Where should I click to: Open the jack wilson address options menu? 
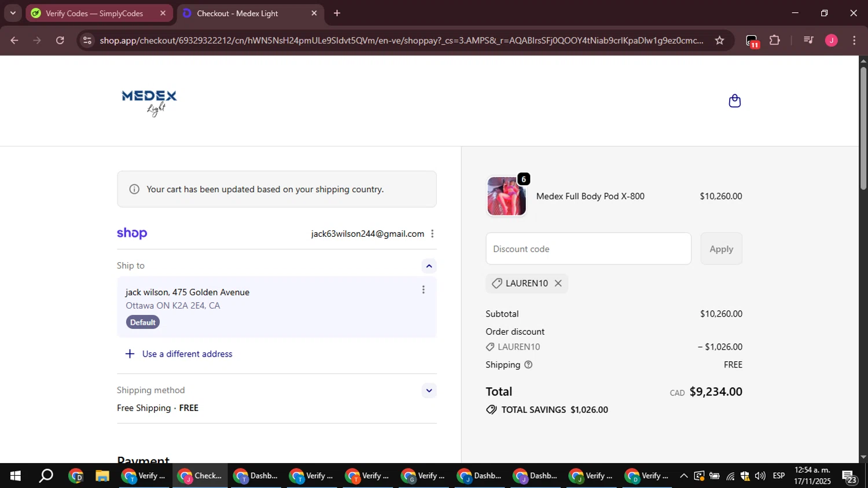[423, 289]
